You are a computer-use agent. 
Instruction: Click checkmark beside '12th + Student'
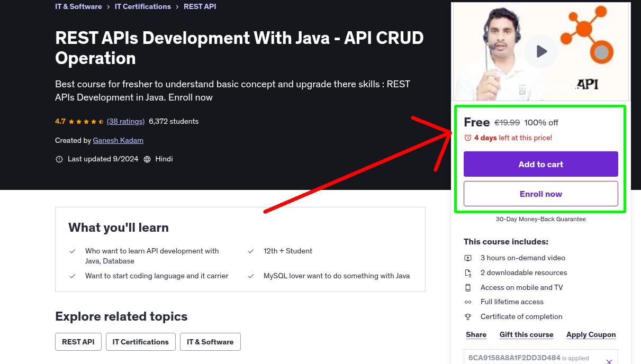click(251, 251)
